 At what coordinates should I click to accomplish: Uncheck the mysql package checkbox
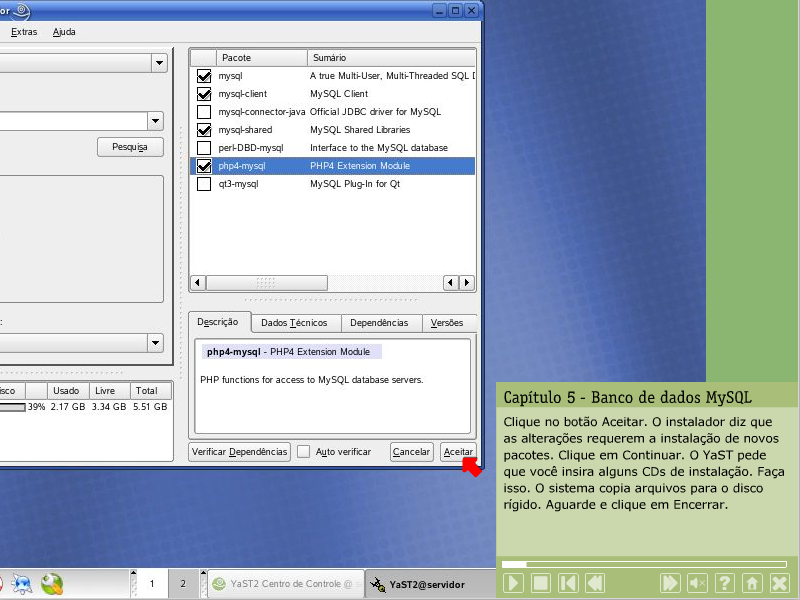[x=204, y=76]
